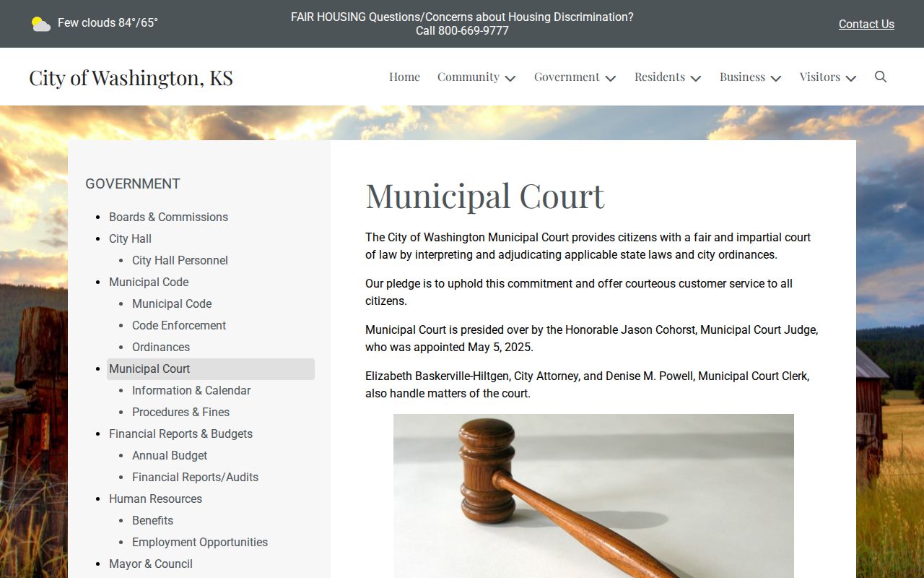Viewport: 924px width, 578px height.
Task: Expand the Business menu chevron
Action: coord(776,78)
